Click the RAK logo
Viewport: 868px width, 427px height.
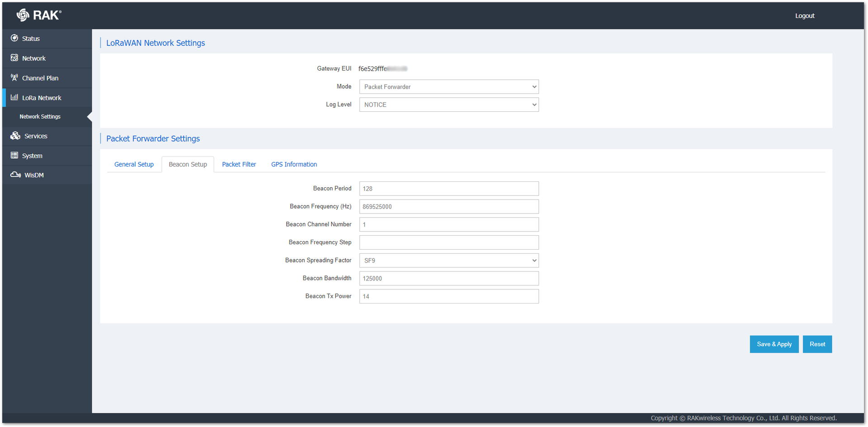click(x=39, y=15)
